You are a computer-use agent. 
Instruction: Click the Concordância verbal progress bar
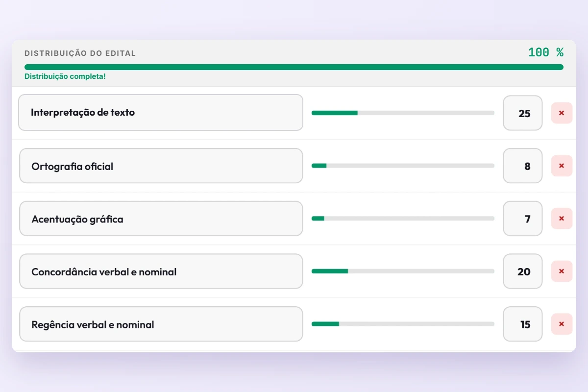[x=403, y=271]
